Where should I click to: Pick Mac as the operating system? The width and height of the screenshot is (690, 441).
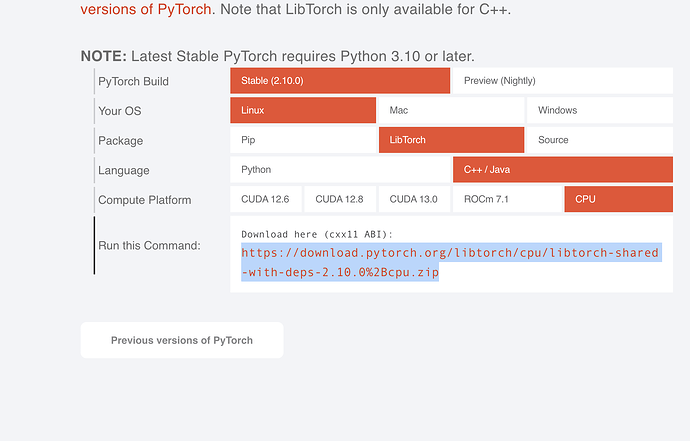click(x=451, y=110)
